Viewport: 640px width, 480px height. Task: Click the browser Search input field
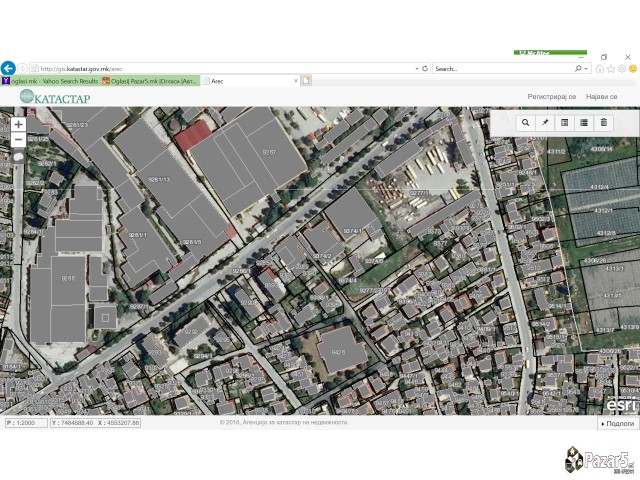(x=500, y=68)
